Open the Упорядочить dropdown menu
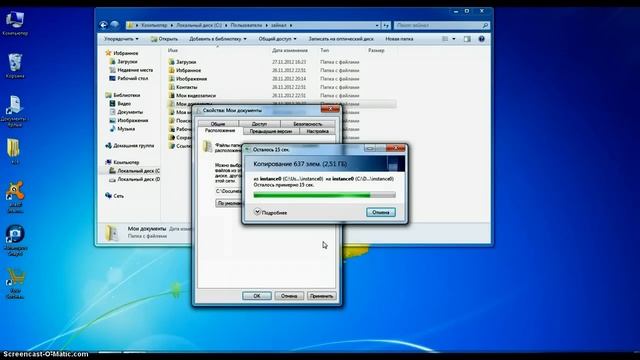Image resolution: width=640 pixels, height=360 pixels. pos(121,39)
